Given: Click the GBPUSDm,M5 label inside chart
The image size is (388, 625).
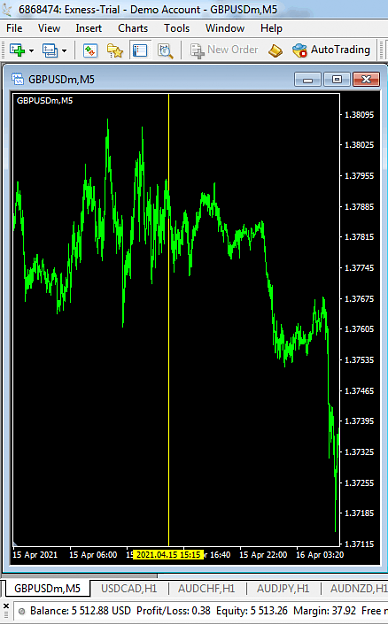Looking at the screenshot, I should point(45,101).
